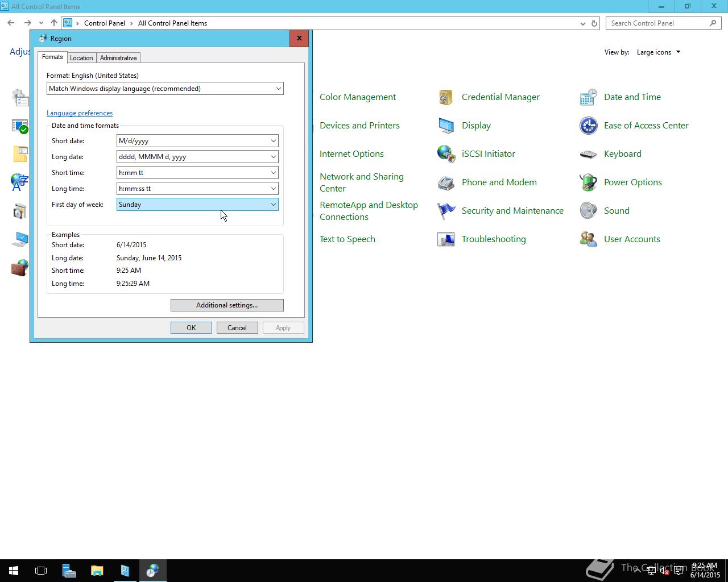Open Ease of Access Center icon
Screen dimensions: 728x582
pos(588,126)
